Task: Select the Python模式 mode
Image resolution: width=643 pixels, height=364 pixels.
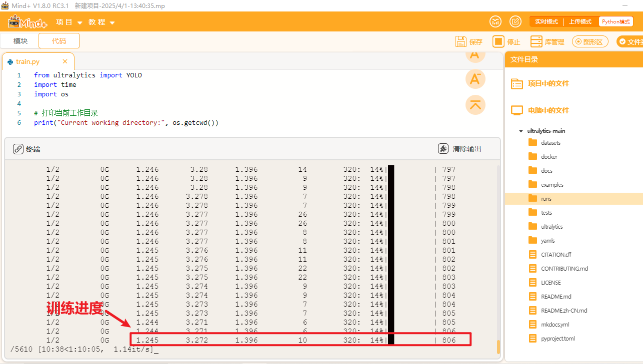Action: (x=616, y=21)
